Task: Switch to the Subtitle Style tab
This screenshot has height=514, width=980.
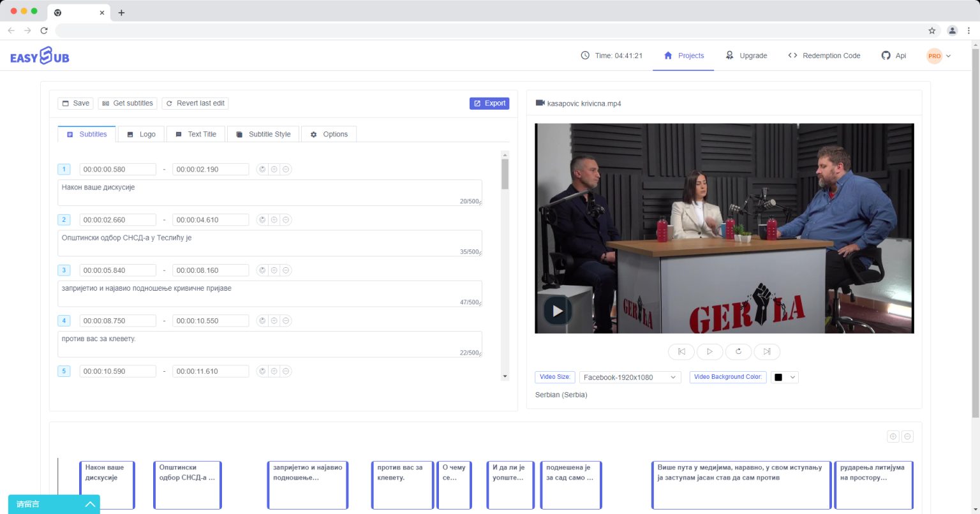Action: 263,134
